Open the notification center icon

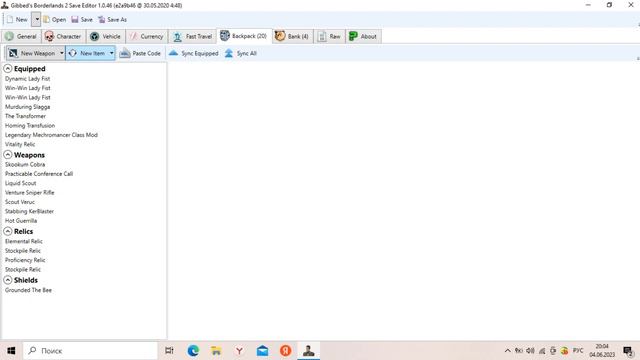[628, 351]
